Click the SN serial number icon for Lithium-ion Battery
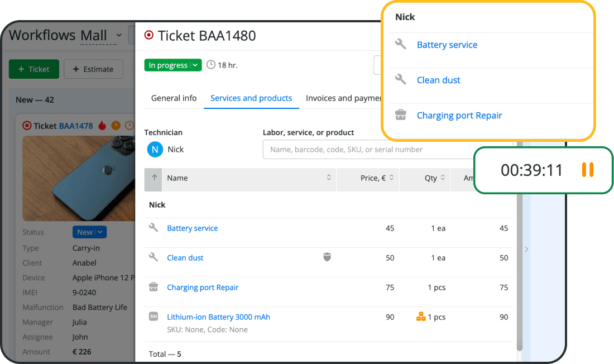 pyautogui.click(x=153, y=317)
